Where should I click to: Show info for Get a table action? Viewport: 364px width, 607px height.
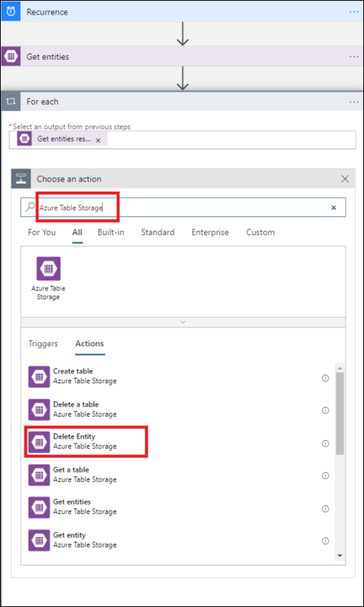(326, 476)
